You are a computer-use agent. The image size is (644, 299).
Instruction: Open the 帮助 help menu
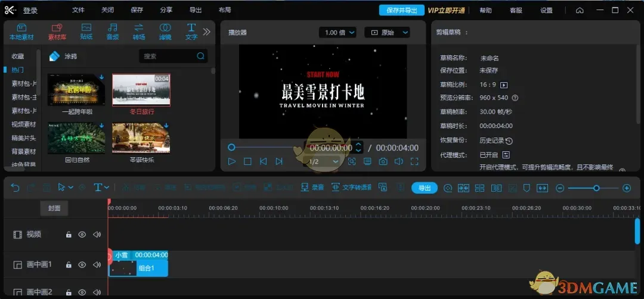pyautogui.click(x=485, y=10)
